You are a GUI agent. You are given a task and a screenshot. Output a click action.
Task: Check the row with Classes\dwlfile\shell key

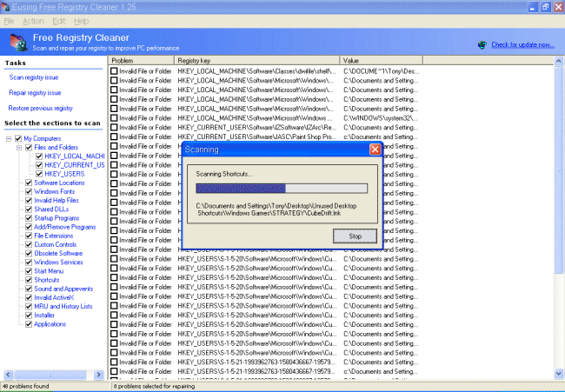pos(114,71)
